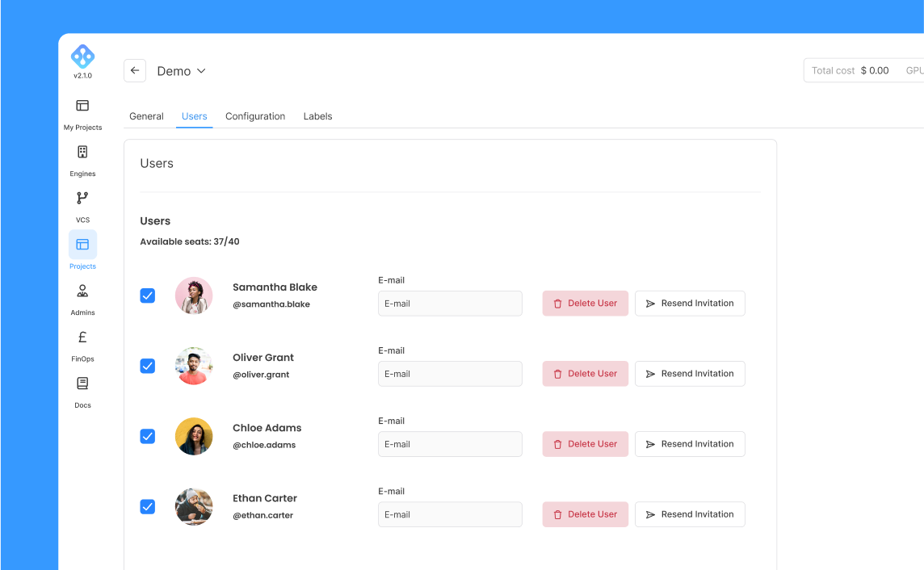Open the Configuration tab
The width and height of the screenshot is (924, 570).
click(x=255, y=116)
